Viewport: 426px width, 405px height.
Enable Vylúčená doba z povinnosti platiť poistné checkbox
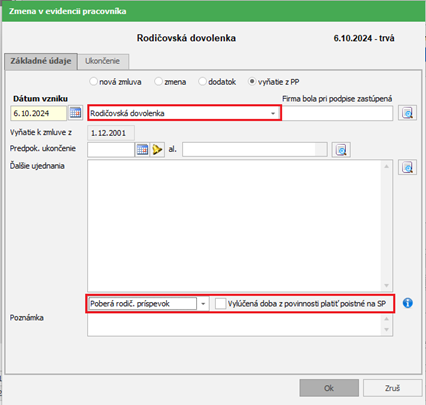[220, 304]
